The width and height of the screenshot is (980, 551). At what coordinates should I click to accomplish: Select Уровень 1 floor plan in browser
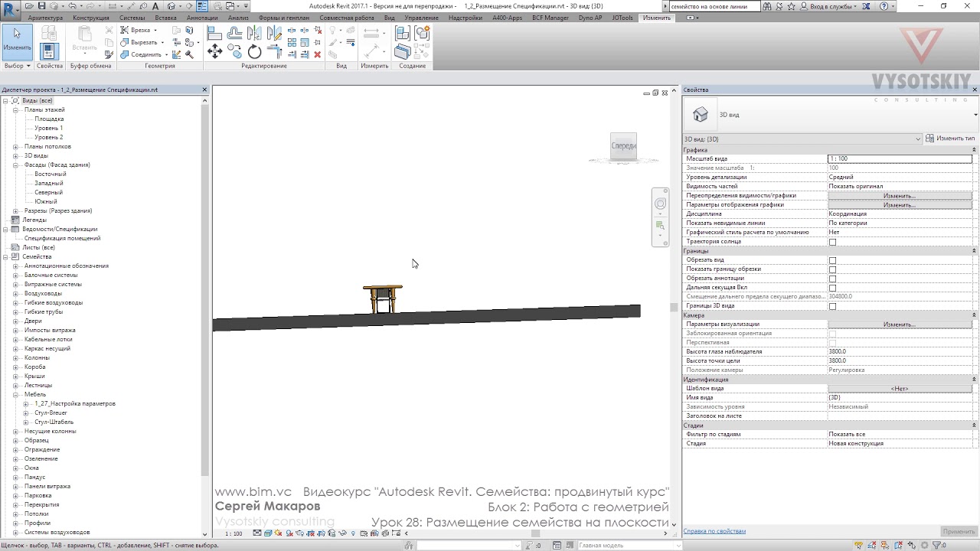pos(48,128)
